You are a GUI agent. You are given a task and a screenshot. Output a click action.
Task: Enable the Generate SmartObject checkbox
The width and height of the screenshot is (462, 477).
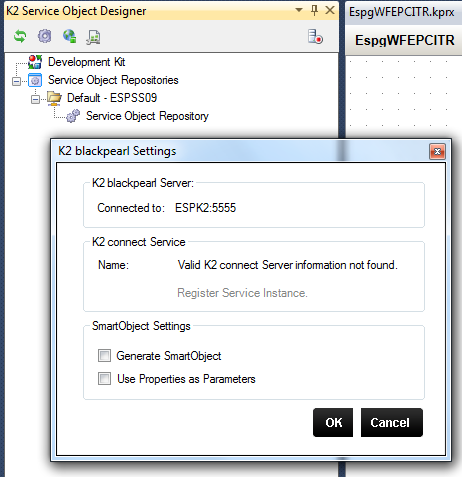tap(104, 355)
